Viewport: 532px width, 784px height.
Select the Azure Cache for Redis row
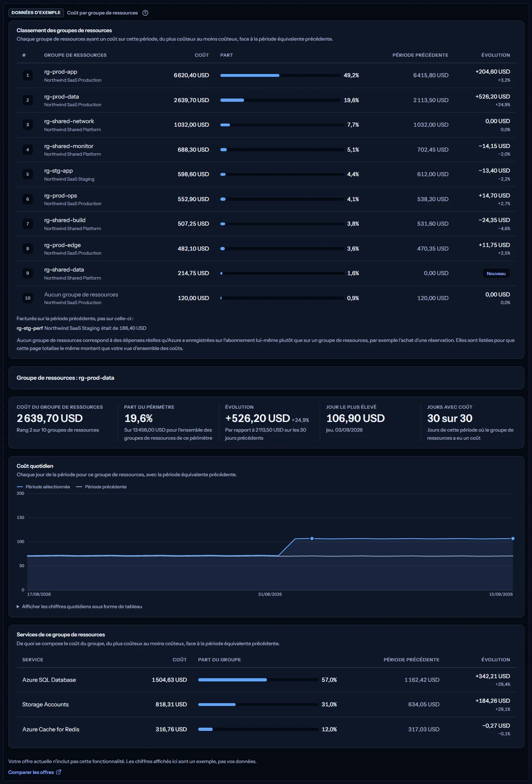click(266, 729)
